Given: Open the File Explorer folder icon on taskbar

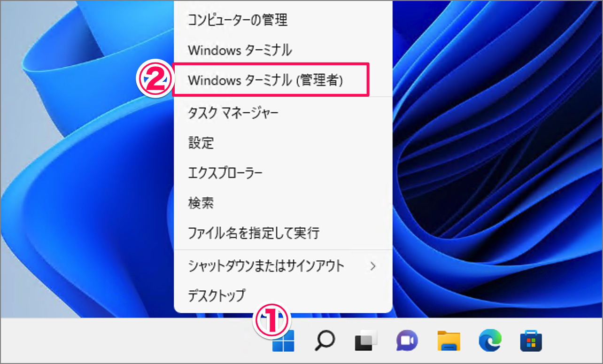Looking at the screenshot, I should coord(448,341).
